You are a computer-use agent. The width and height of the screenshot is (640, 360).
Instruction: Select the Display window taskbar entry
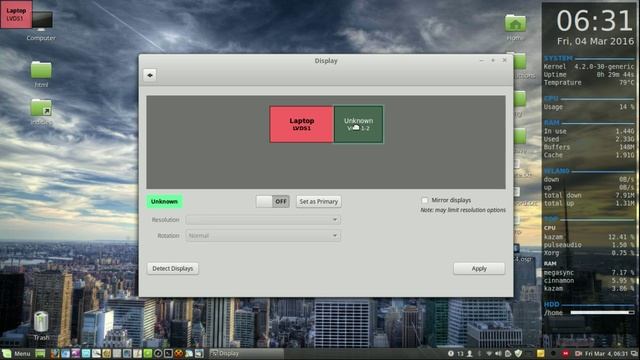click(x=246, y=353)
